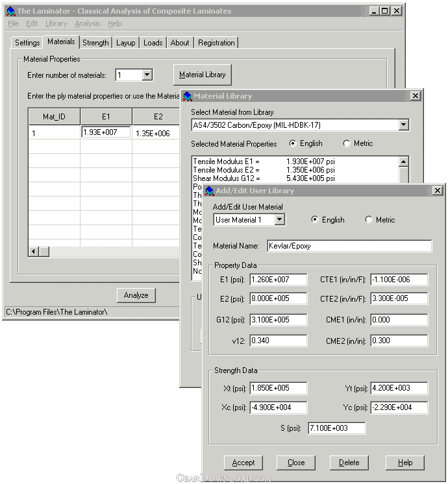Click up arrow of properties list scrollbar
The height and width of the screenshot is (484, 448).
point(403,162)
